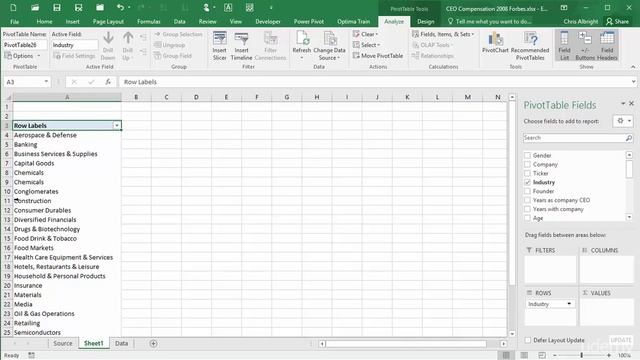
Task: Check the Founder field checkbox
Action: tap(527, 191)
